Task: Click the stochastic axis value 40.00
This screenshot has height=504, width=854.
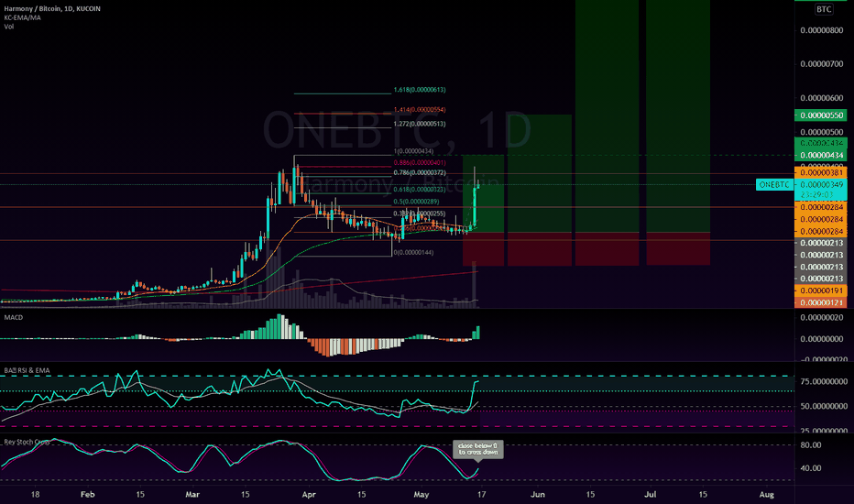Action: [x=811, y=468]
